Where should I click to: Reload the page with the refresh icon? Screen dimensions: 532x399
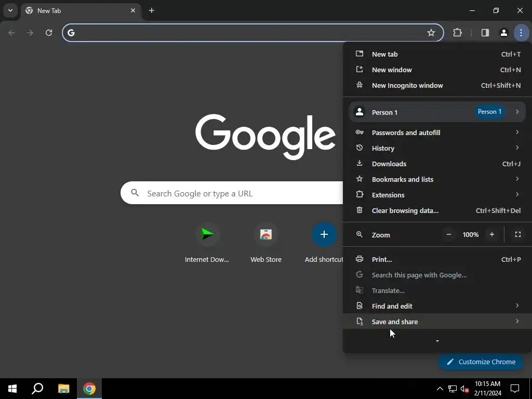pos(49,33)
